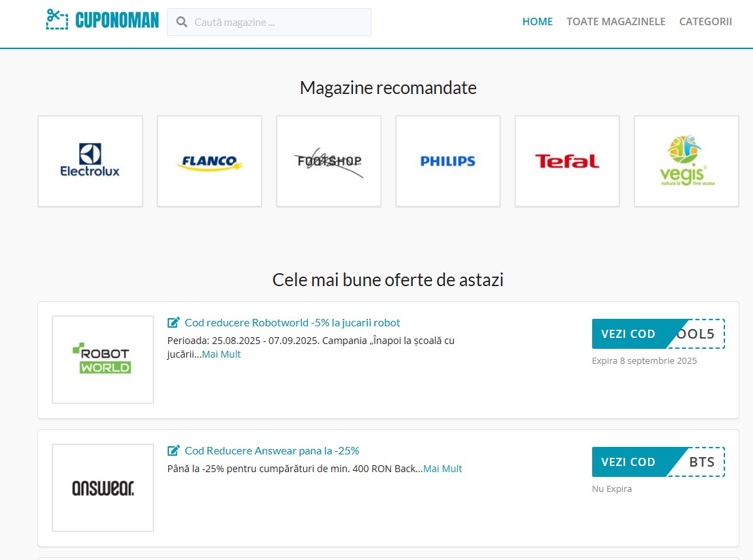Open the Vegis store logo

pos(686,161)
